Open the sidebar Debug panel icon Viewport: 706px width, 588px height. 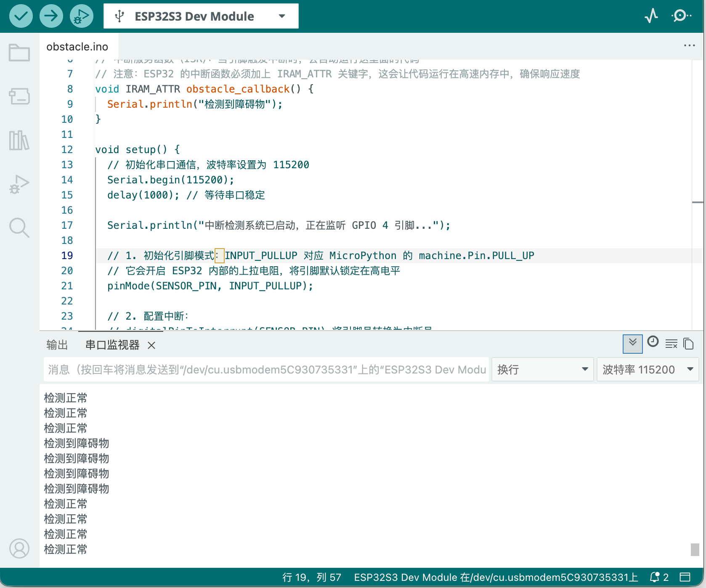[19, 184]
